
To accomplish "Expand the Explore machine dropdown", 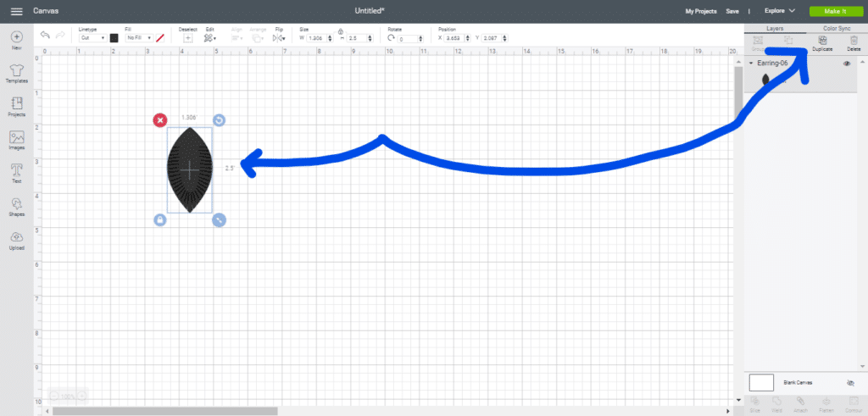I will [779, 11].
